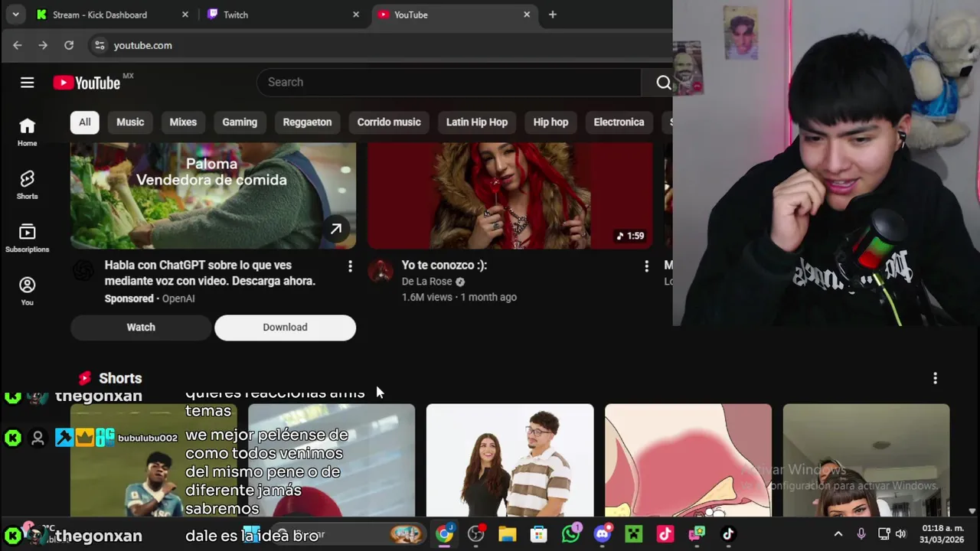This screenshot has height=551, width=980.
Task: Open more options for Yo te conozco video
Action: click(646, 266)
